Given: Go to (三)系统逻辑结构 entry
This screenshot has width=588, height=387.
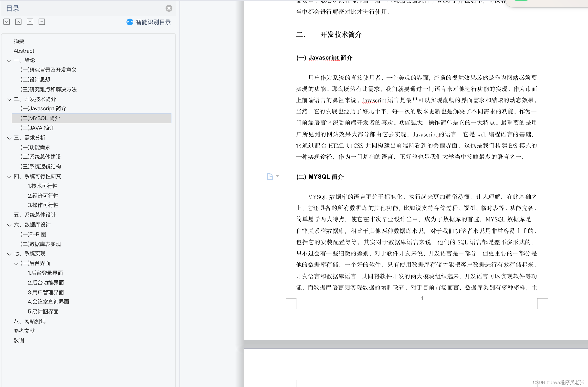Looking at the screenshot, I should [41, 166].
